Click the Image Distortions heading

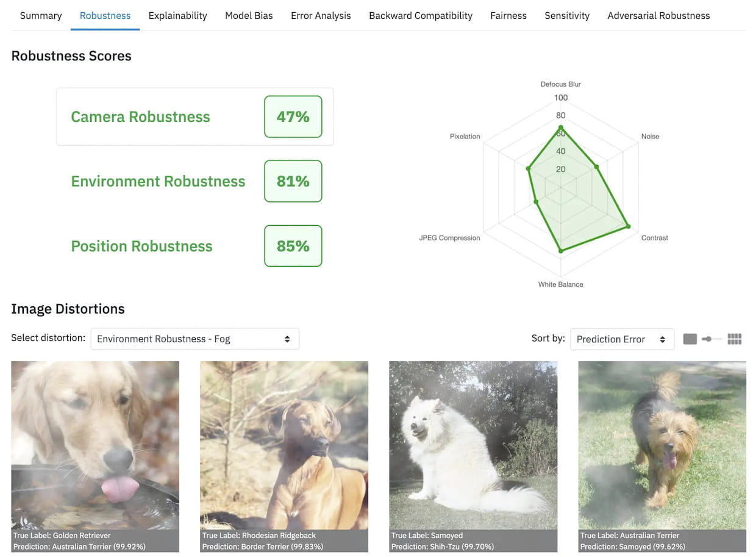[68, 309]
